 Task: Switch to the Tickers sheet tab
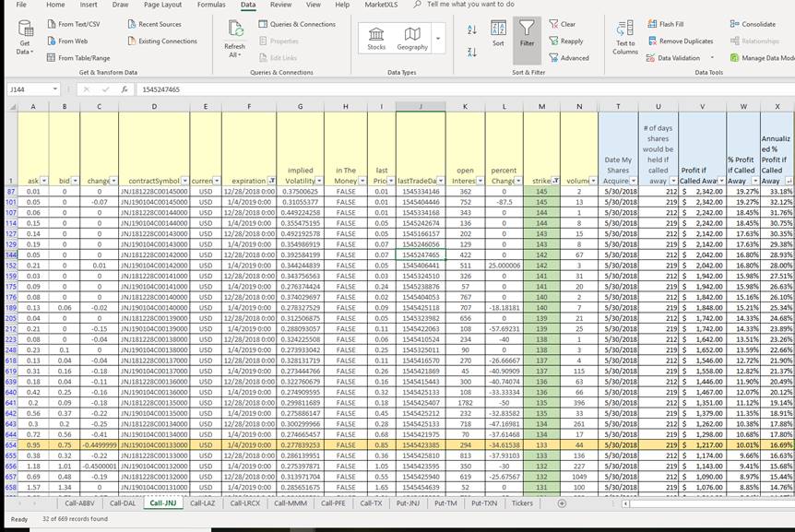point(522,503)
